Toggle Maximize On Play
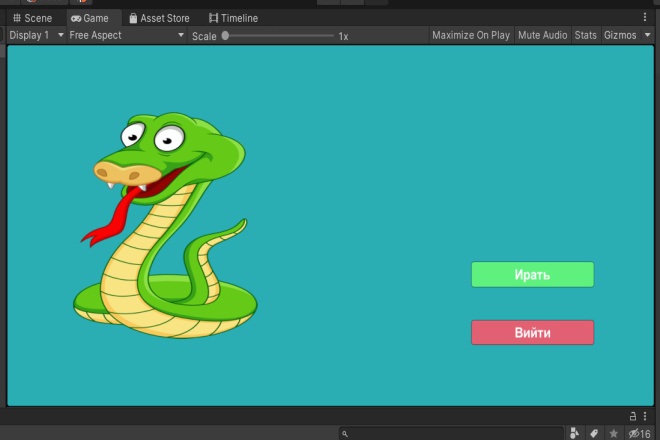Screen dimensions: 660x440 tap(471, 35)
